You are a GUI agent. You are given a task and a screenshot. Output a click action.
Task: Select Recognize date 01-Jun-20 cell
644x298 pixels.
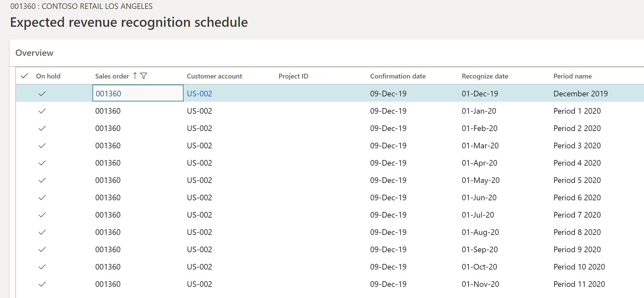[x=479, y=197]
